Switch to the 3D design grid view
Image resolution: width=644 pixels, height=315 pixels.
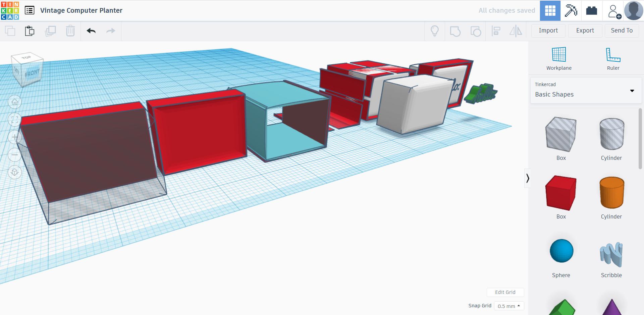(x=550, y=11)
